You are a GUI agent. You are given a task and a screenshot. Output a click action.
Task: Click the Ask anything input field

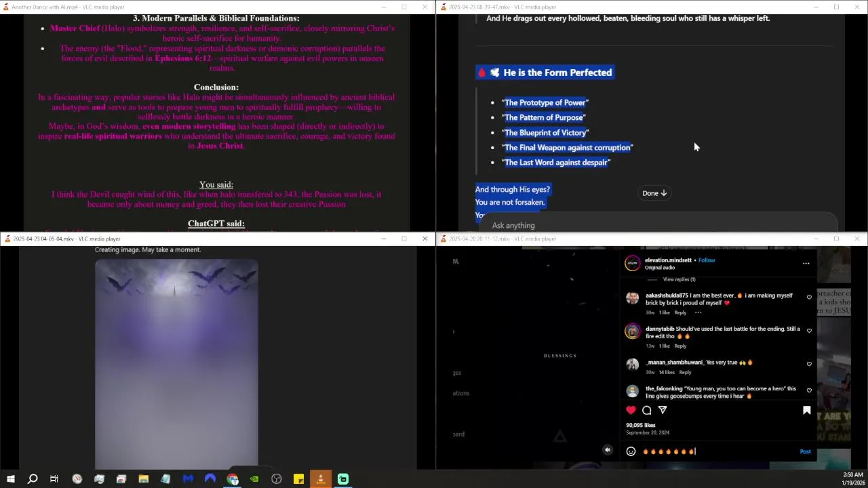pos(658,225)
